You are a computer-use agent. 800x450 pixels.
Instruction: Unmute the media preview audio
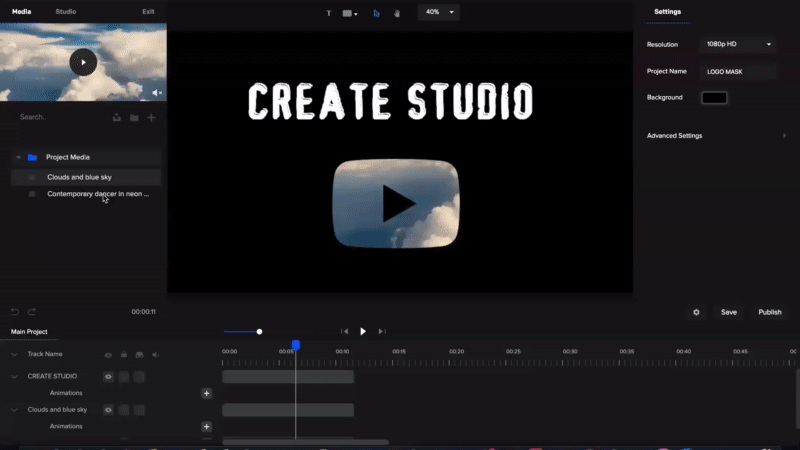click(157, 93)
